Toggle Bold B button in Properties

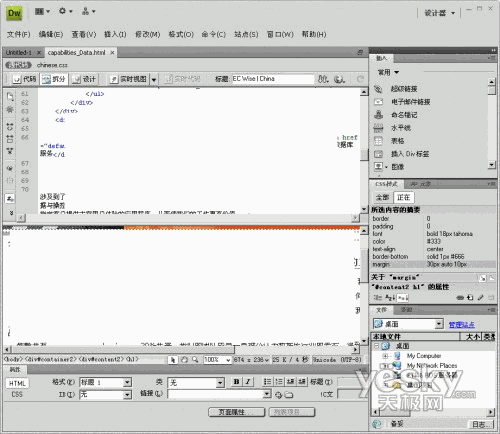(236, 382)
